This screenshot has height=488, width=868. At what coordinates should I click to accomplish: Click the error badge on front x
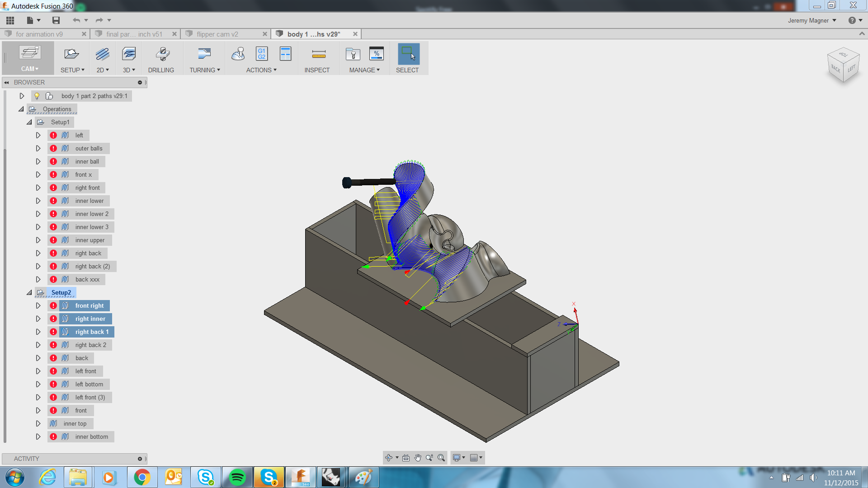coord(53,174)
